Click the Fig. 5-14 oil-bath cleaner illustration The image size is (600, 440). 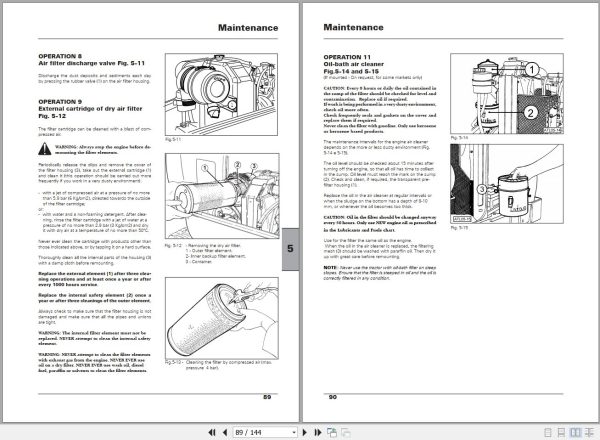507,94
